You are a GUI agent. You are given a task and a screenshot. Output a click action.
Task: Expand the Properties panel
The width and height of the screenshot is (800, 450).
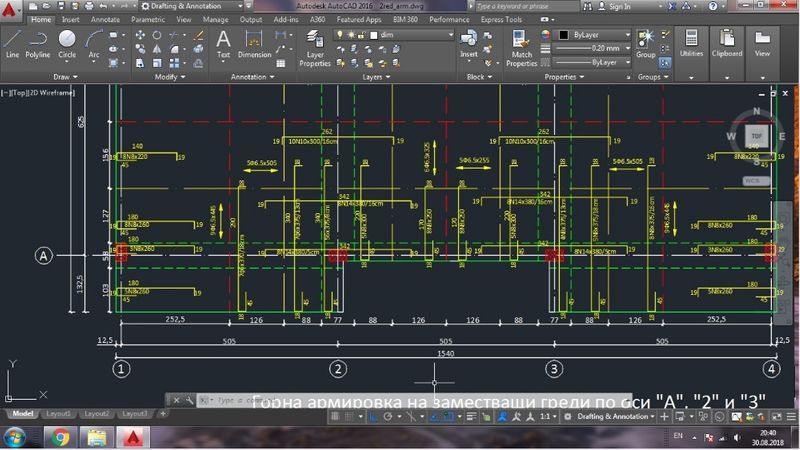564,77
